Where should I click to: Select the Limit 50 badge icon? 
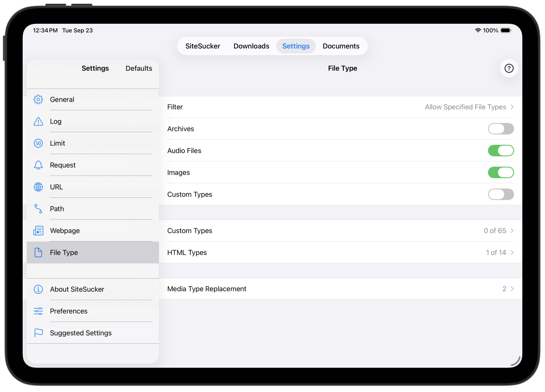pyautogui.click(x=38, y=143)
